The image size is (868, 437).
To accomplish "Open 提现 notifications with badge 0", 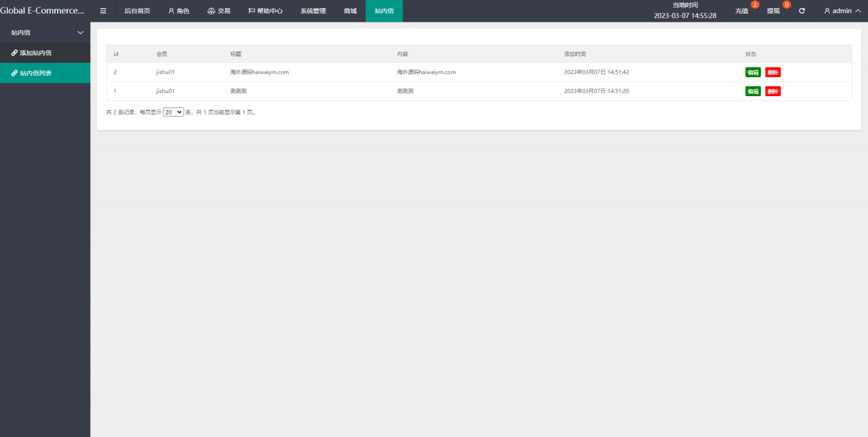I will pyautogui.click(x=773, y=11).
